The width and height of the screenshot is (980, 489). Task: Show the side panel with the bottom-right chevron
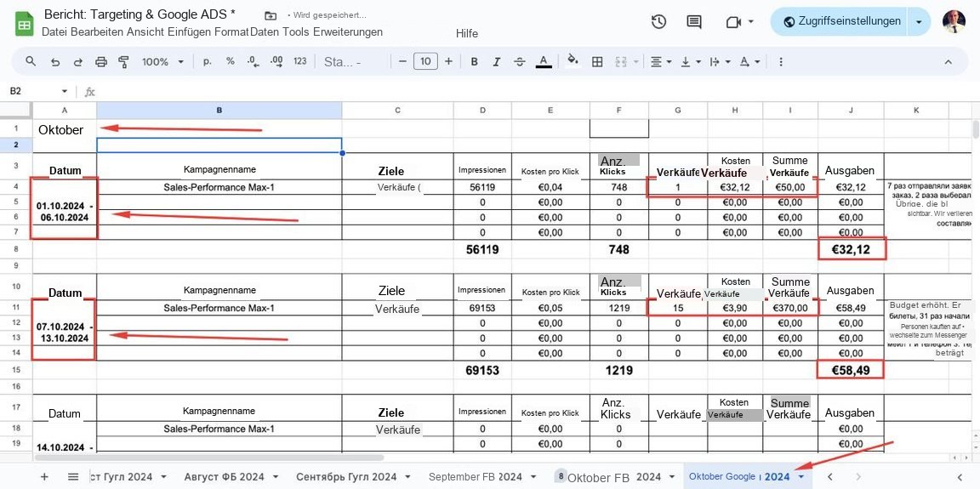click(x=960, y=476)
